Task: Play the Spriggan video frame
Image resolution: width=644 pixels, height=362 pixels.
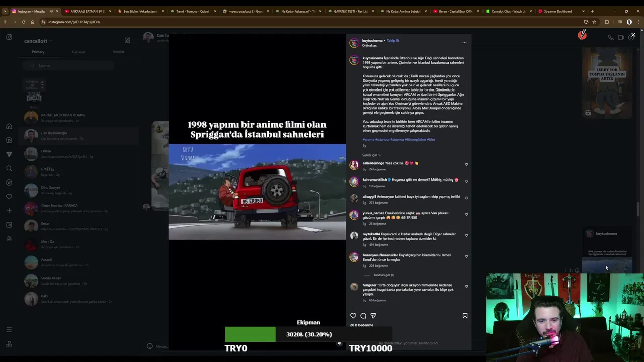Action: tap(257, 192)
